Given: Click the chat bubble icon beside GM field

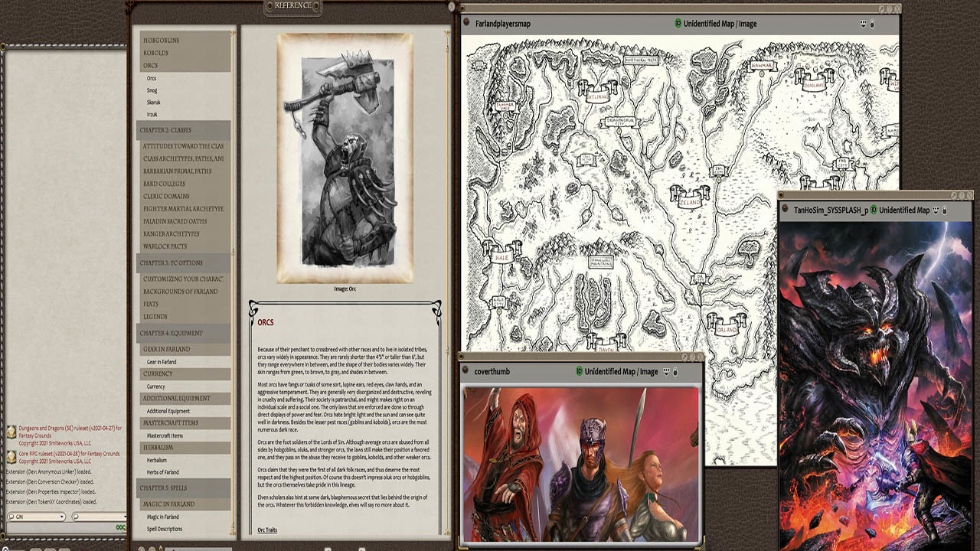Looking at the screenshot, I should pyautogui.click(x=75, y=516).
